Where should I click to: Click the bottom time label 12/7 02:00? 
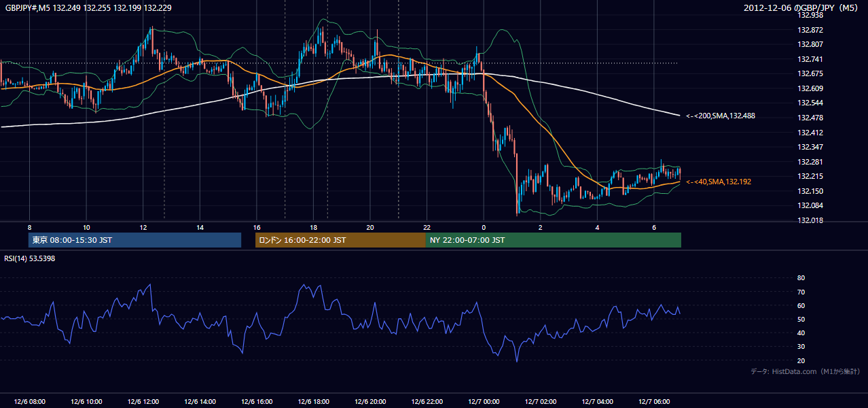[540, 402]
